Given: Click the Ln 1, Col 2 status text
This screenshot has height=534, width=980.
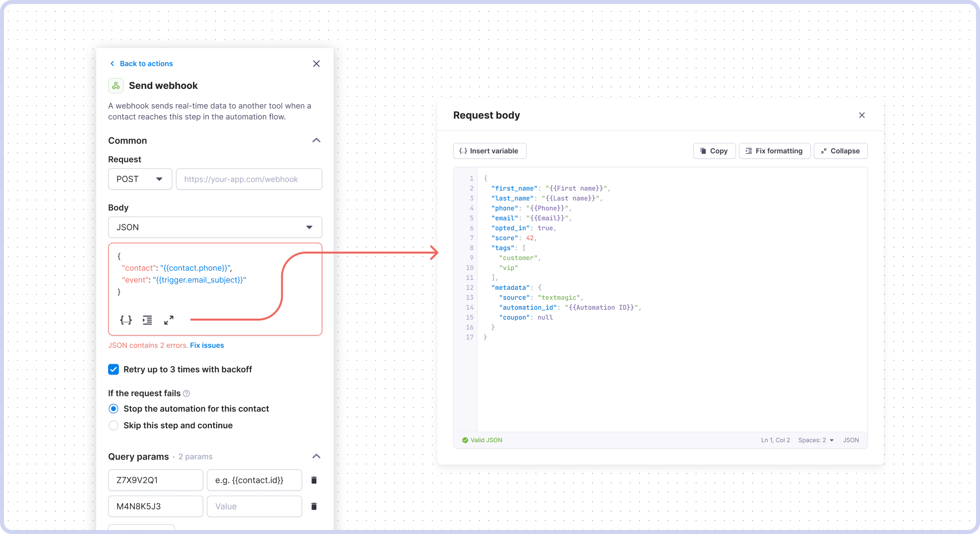Looking at the screenshot, I should [x=776, y=440].
